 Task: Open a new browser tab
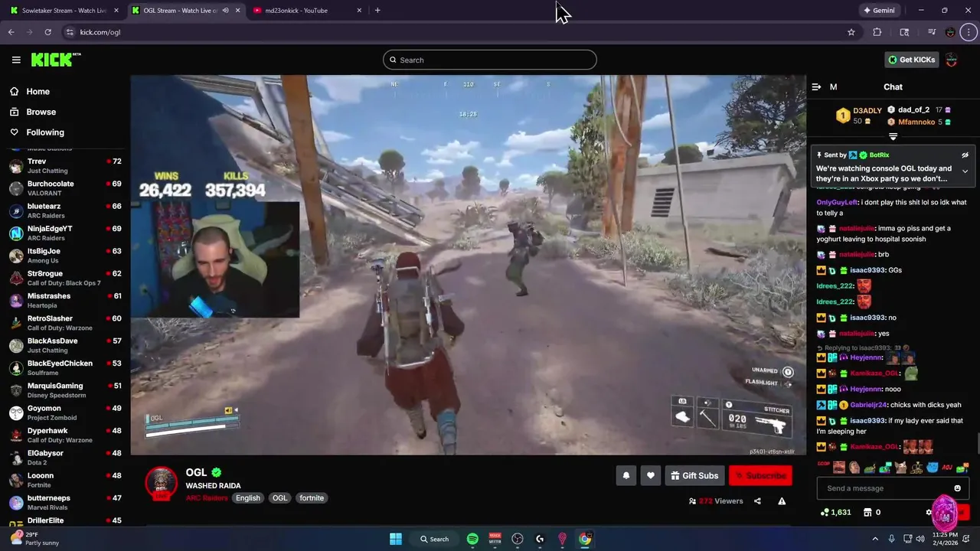click(x=377, y=10)
